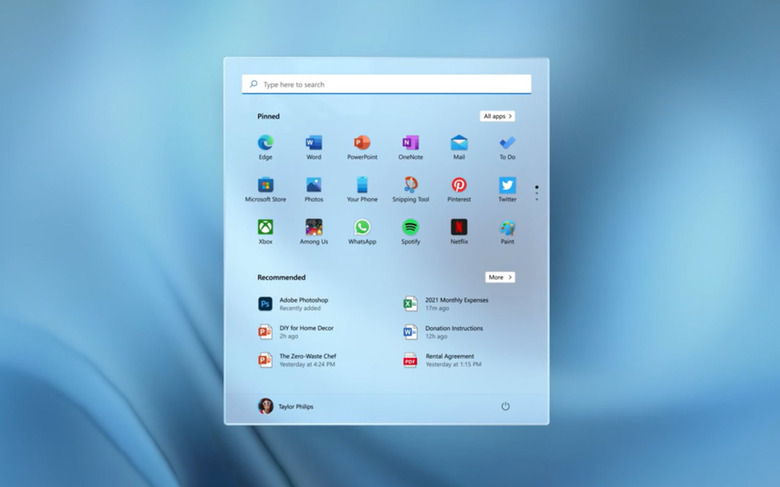Screen dimensions: 780x487
Task: Click the Type here to search box
Action: click(x=387, y=84)
